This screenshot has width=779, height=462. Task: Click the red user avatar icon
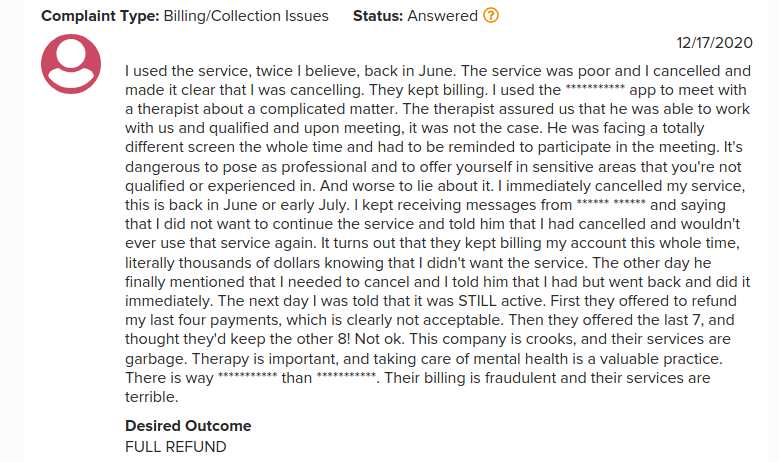coord(71,64)
